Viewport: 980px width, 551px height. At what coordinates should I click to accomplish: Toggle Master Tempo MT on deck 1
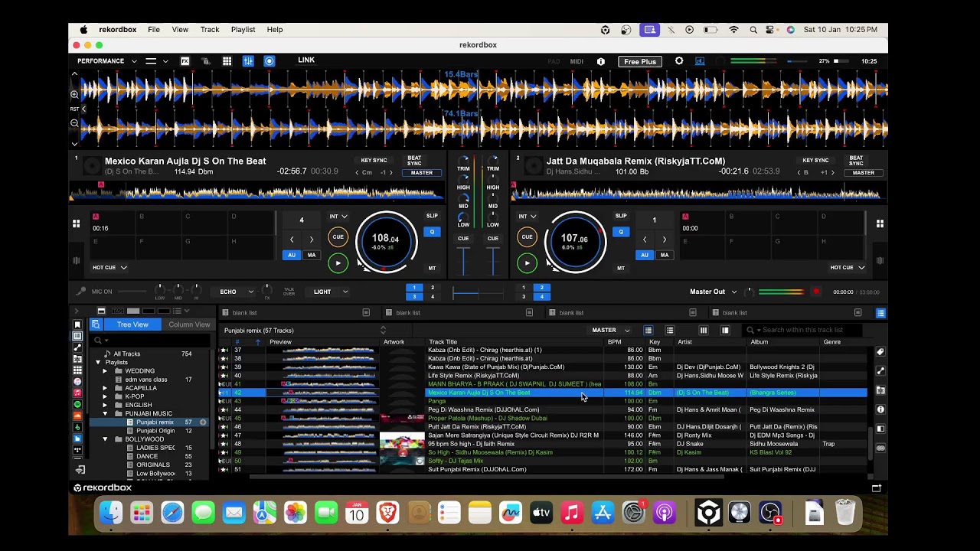pyautogui.click(x=432, y=269)
